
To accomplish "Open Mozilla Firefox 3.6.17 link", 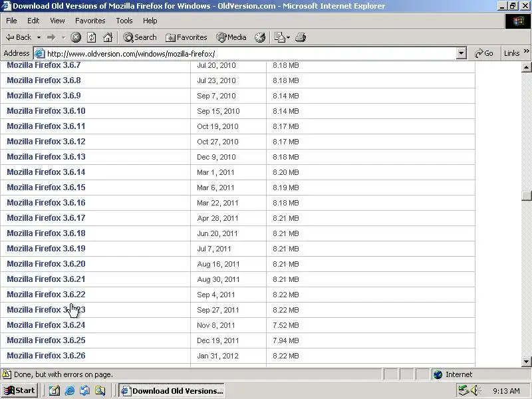I will click(46, 218).
